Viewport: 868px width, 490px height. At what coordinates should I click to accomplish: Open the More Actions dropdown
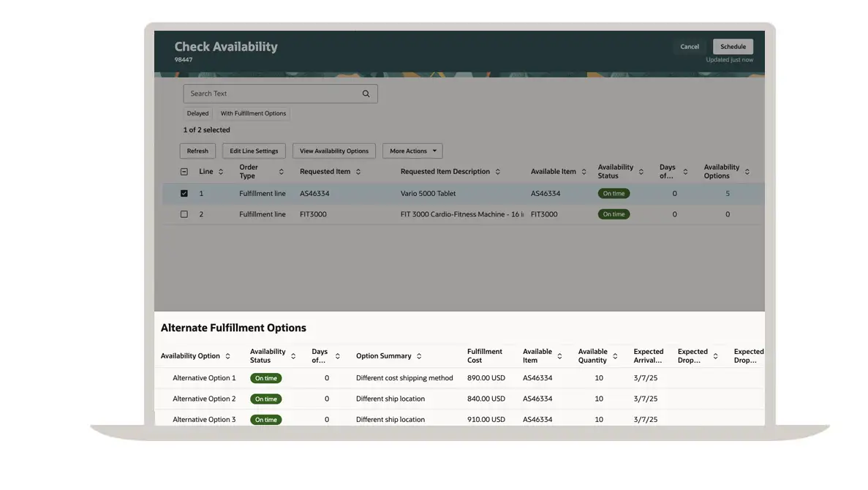coord(412,151)
